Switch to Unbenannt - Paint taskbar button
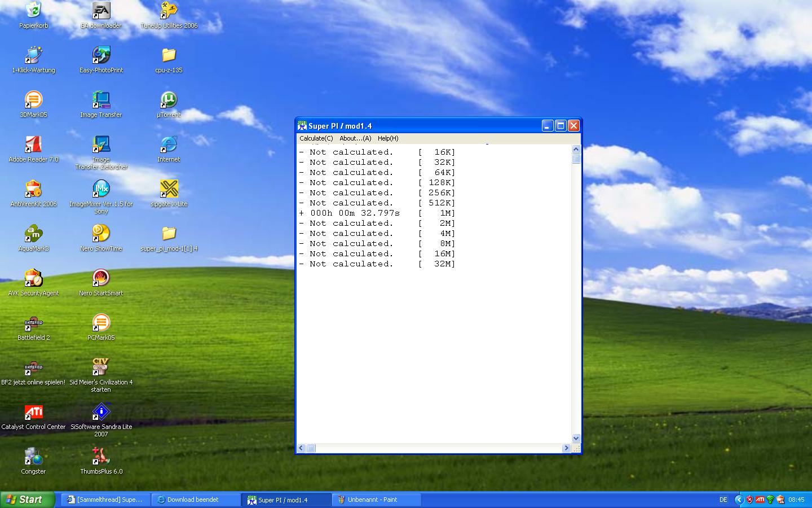 pyautogui.click(x=377, y=500)
